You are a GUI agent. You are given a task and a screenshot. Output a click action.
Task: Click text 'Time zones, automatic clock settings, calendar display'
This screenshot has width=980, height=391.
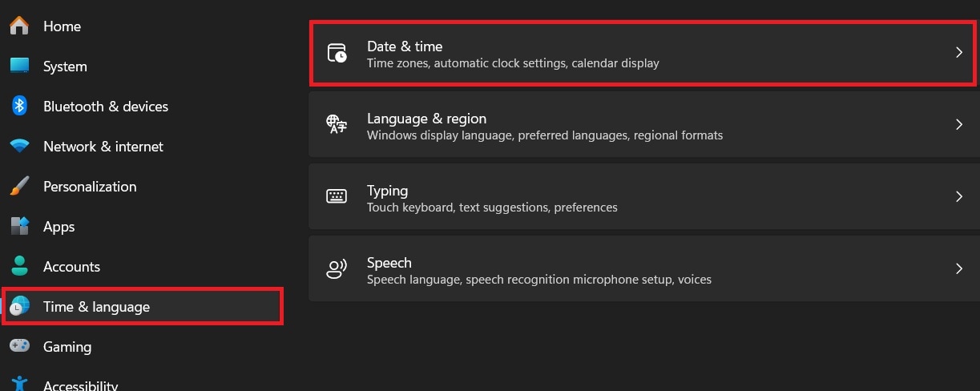coord(513,63)
